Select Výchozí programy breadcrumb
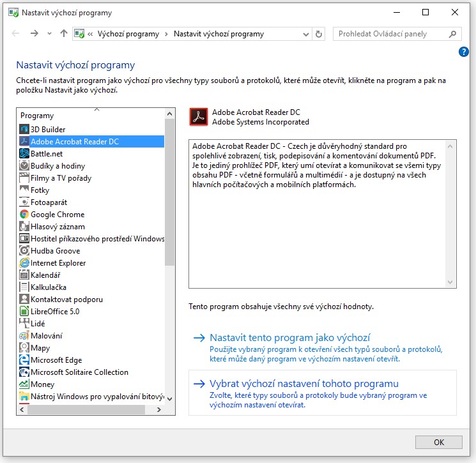476x463 pixels. tap(128, 34)
